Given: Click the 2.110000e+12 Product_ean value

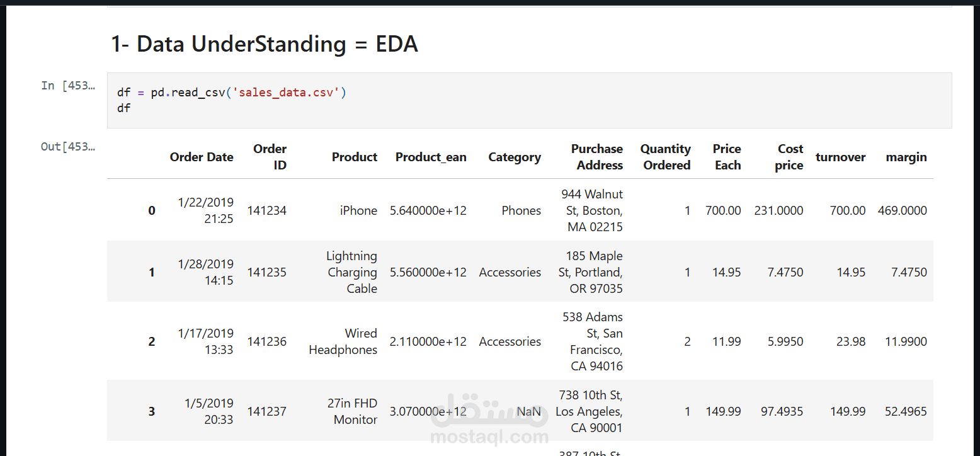Looking at the screenshot, I should coord(428,341).
